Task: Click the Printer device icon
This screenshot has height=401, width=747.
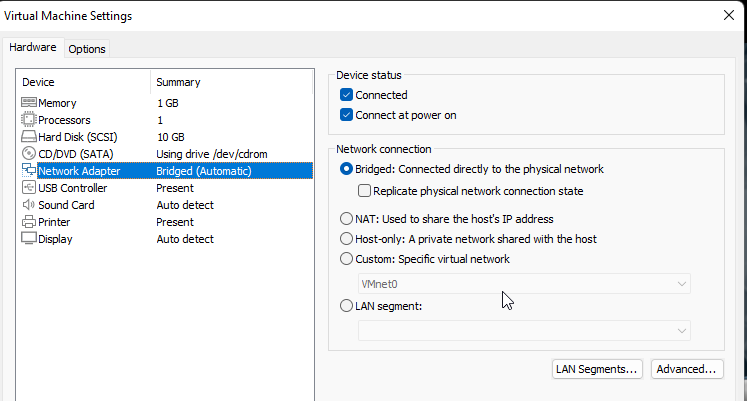Action: (29, 222)
